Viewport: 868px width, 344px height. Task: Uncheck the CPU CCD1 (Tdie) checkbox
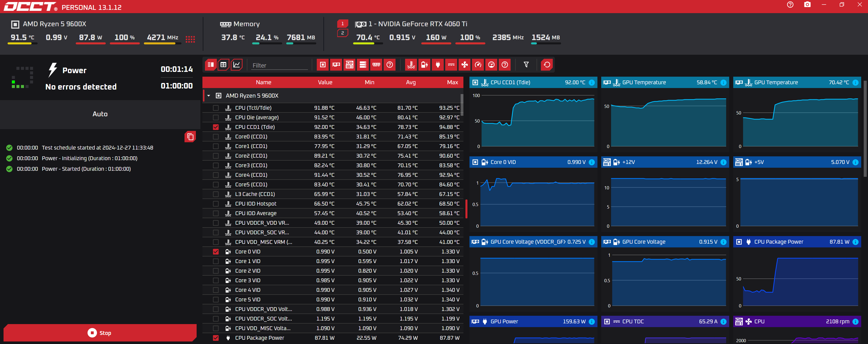pos(216,127)
